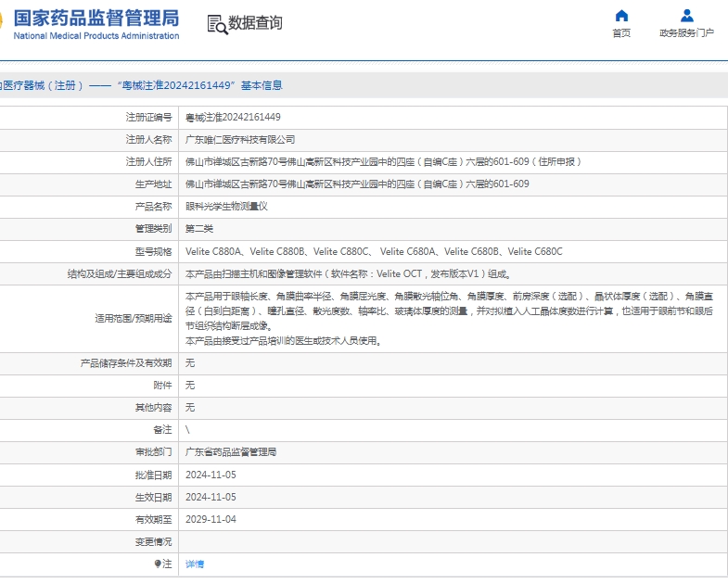Click the 变更情况 label
Viewport: 728px width, 583px height.
(153, 541)
